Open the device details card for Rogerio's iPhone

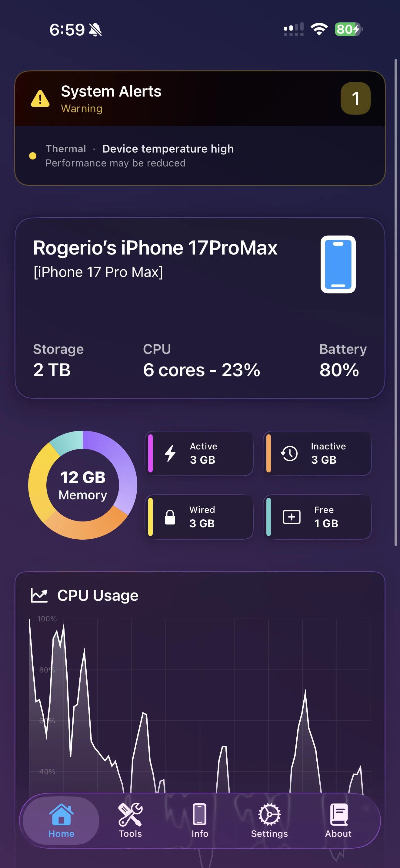[x=200, y=308]
